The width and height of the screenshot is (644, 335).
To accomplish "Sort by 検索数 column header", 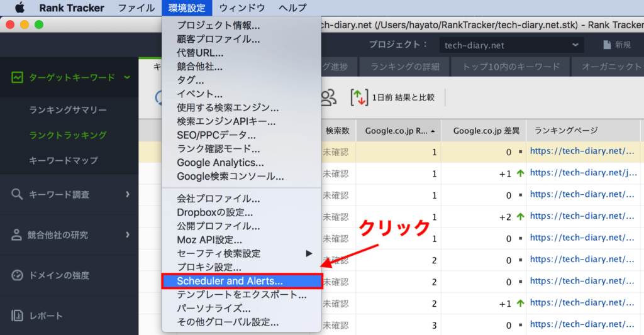I will tap(338, 131).
